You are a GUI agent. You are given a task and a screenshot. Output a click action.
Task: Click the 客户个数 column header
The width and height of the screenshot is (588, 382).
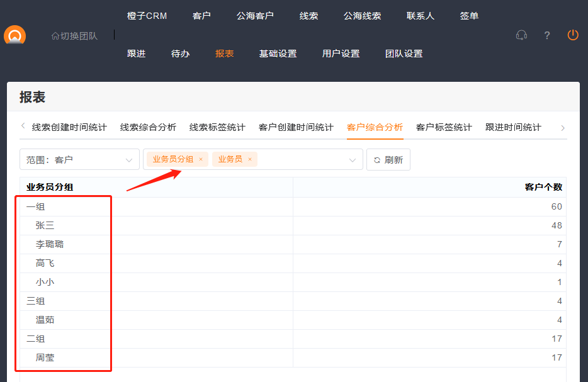click(x=543, y=187)
